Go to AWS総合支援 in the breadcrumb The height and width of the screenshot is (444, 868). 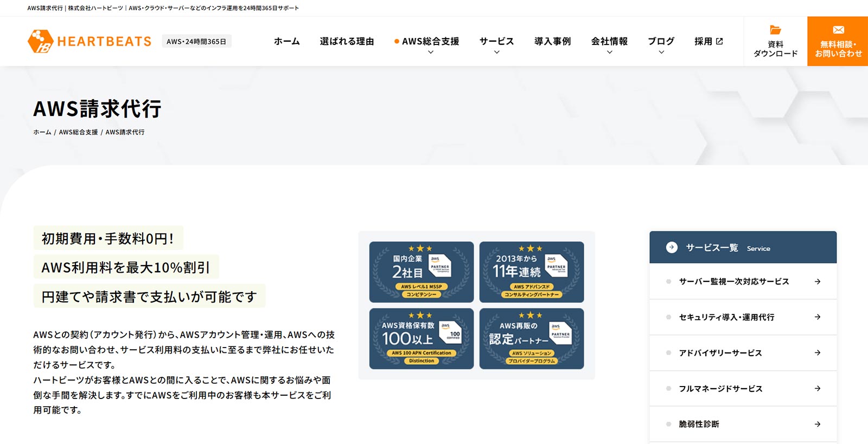[x=79, y=132]
